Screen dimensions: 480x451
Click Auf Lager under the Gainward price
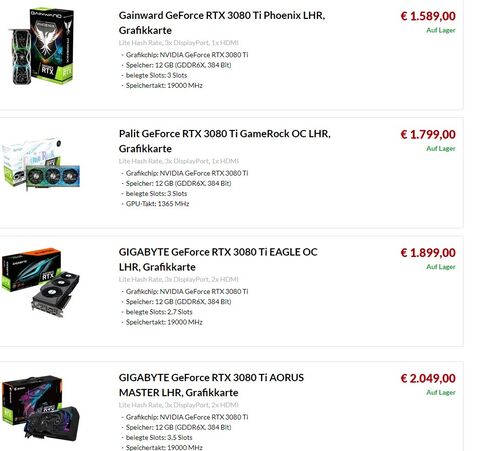[441, 30]
